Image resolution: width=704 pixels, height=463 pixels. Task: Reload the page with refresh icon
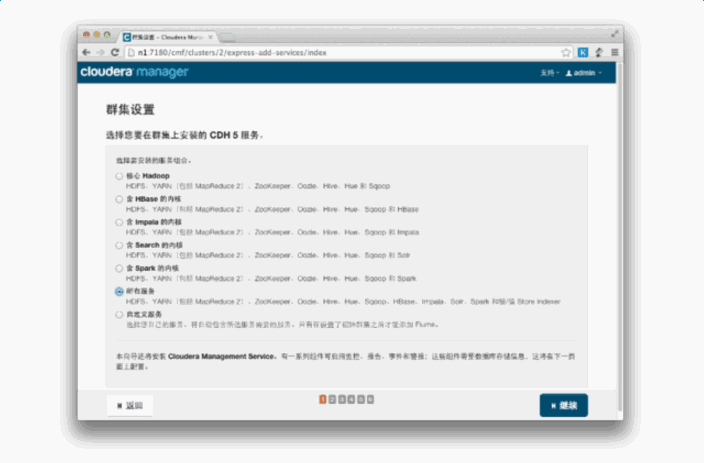[x=115, y=53]
